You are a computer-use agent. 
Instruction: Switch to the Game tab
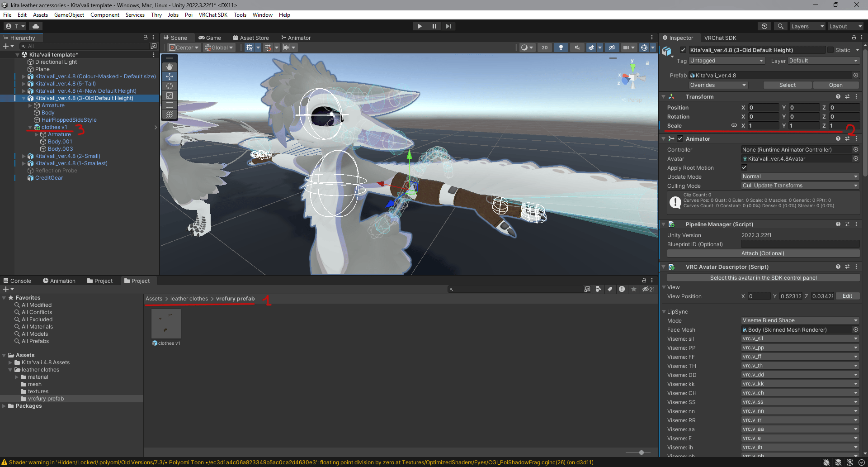click(x=210, y=38)
